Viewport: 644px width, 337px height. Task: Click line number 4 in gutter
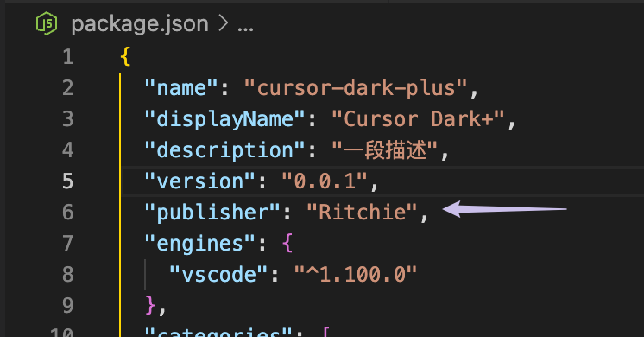pos(68,150)
